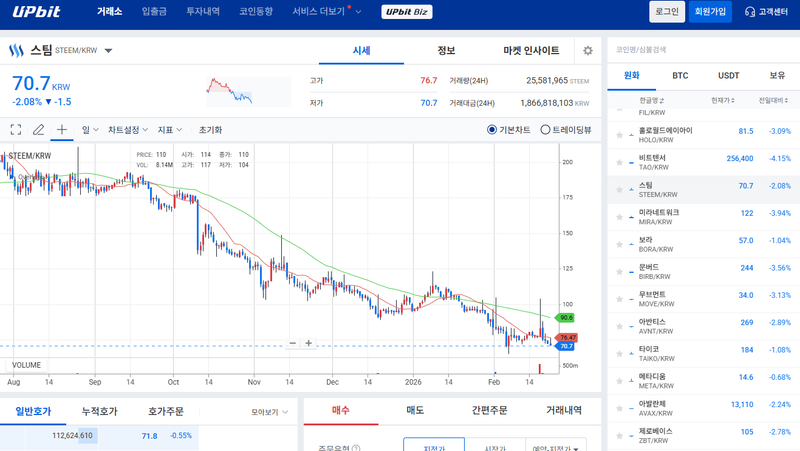Click the coin name search field
800x451 pixels.
coord(700,49)
